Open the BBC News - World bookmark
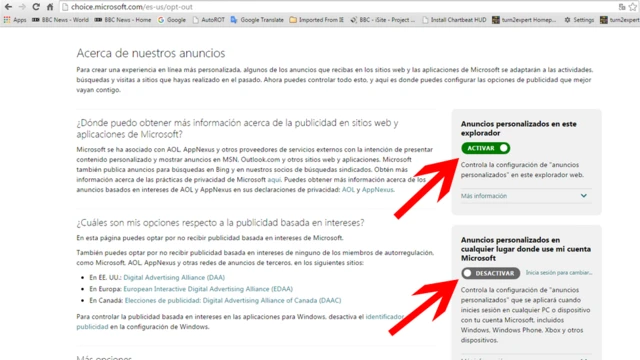Screen dimensions: 640x360 point(60,20)
